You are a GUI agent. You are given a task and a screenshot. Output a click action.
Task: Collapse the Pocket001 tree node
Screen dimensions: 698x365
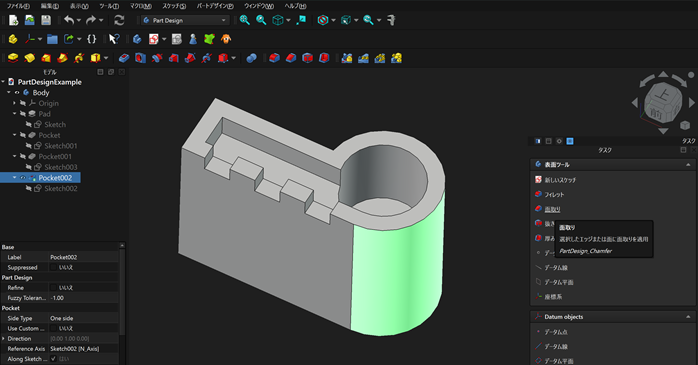[x=14, y=157]
